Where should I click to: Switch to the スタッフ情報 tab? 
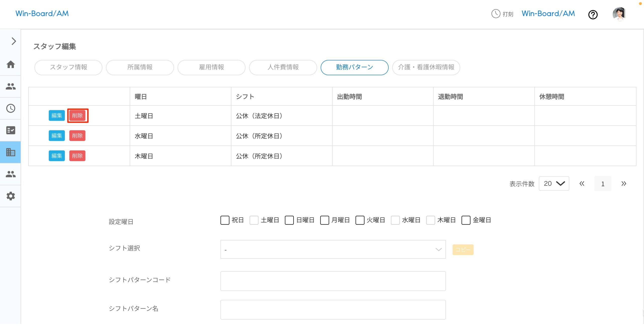[x=68, y=67]
